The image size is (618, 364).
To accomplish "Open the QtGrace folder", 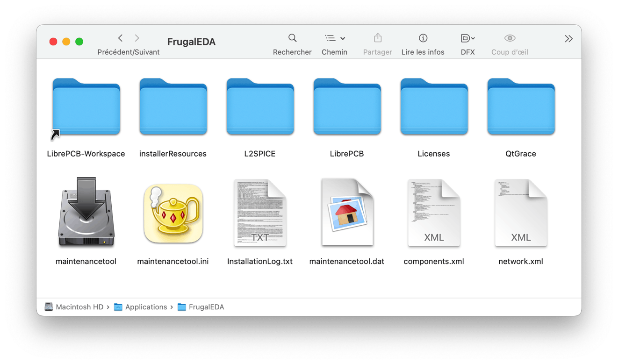I will point(521,108).
